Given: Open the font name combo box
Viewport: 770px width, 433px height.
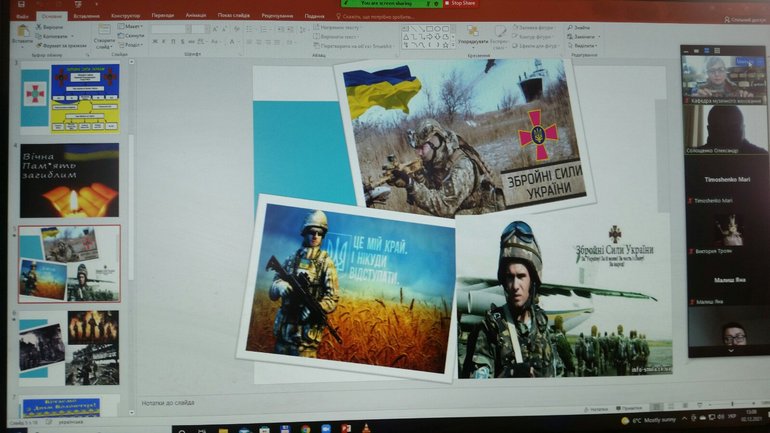Looking at the screenshot, I should tap(170, 29).
